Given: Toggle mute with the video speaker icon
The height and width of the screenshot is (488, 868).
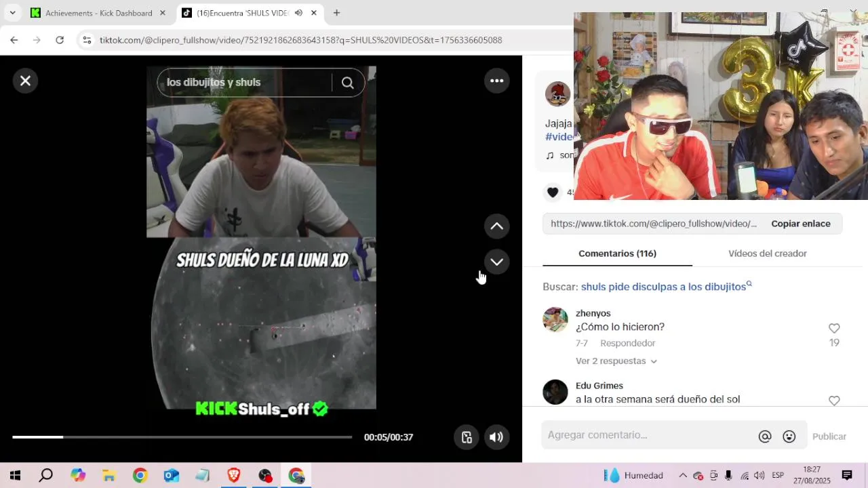Looking at the screenshot, I should tap(496, 437).
